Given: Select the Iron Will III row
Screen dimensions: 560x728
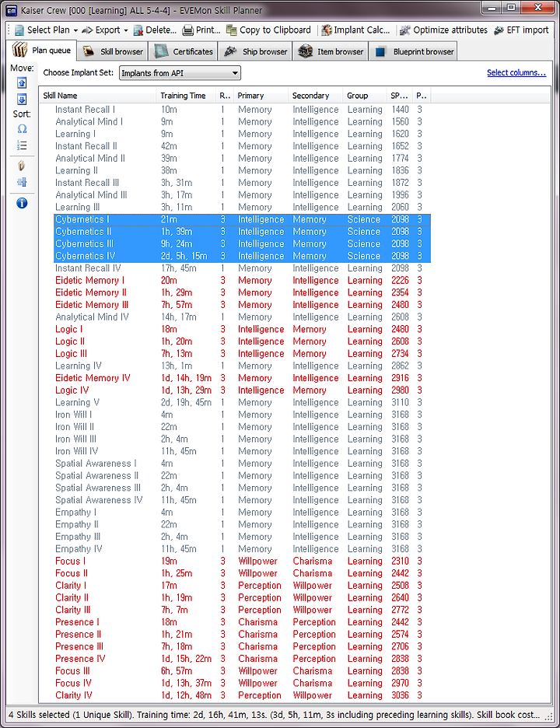Looking at the screenshot, I should coord(242,439).
